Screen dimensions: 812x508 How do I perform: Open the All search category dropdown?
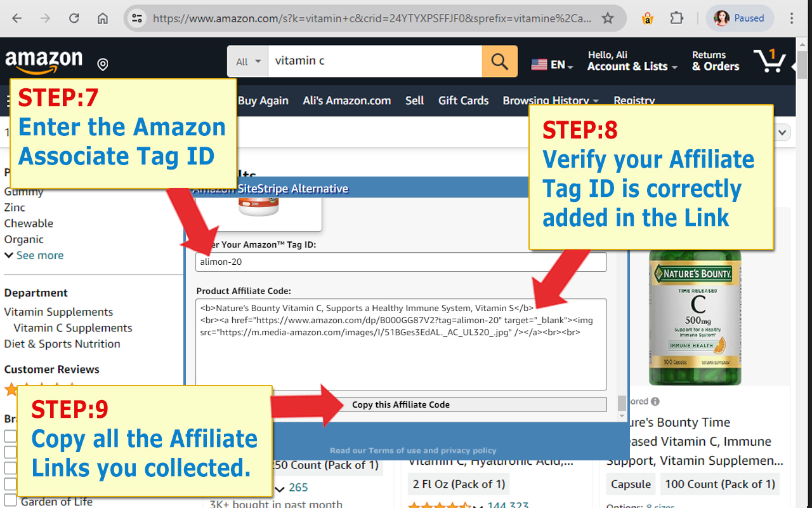[x=247, y=61]
